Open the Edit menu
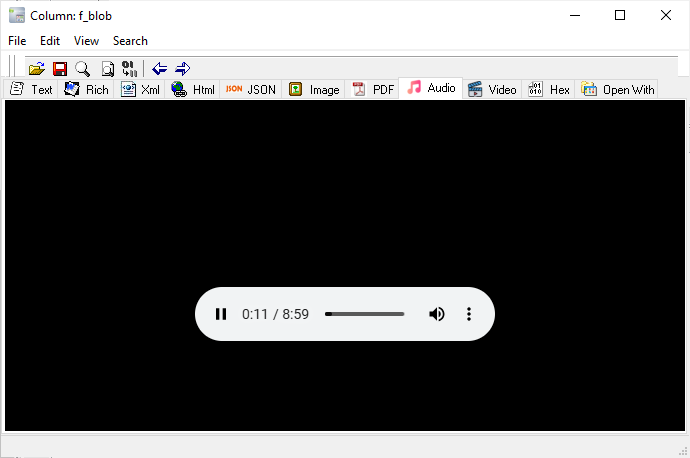This screenshot has width=690, height=458. 50,41
